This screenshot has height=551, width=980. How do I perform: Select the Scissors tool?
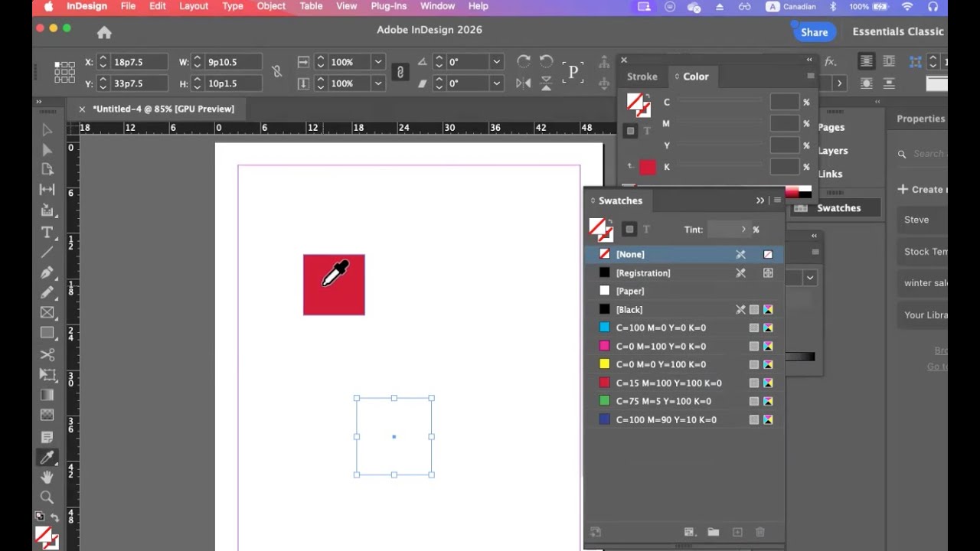pyautogui.click(x=47, y=354)
